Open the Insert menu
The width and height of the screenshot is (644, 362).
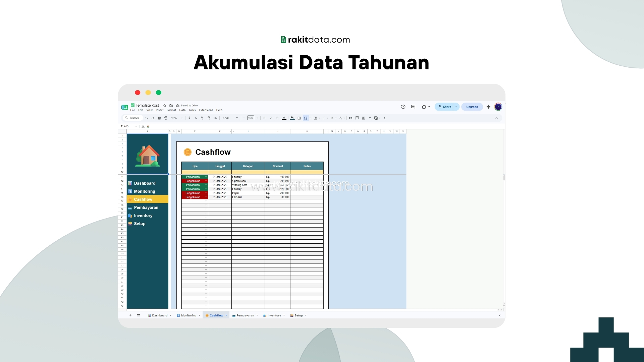[160, 110]
